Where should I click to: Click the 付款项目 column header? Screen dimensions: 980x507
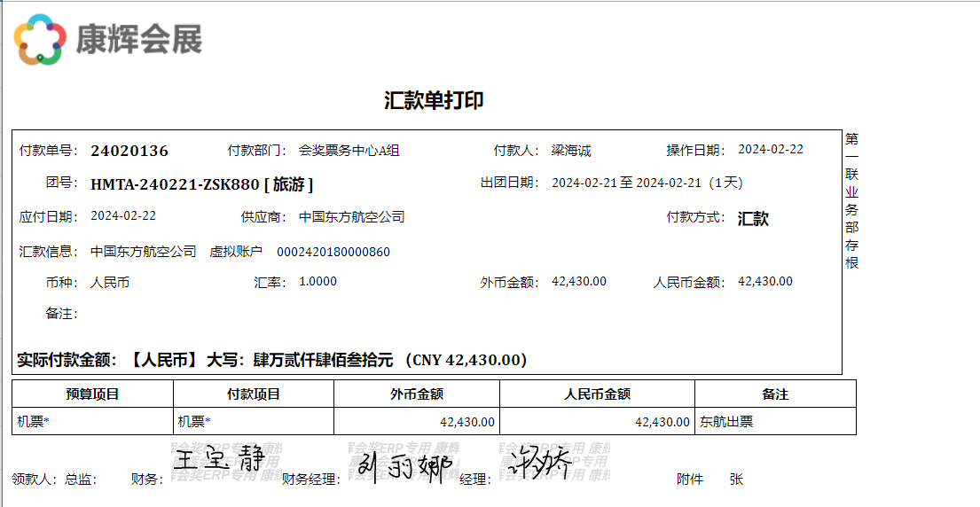pyautogui.click(x=254, y=394)
